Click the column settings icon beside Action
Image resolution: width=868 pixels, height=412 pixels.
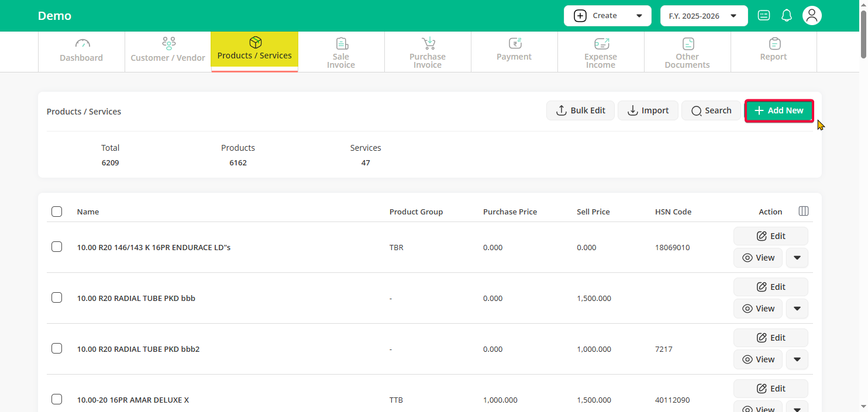(804, 211)
